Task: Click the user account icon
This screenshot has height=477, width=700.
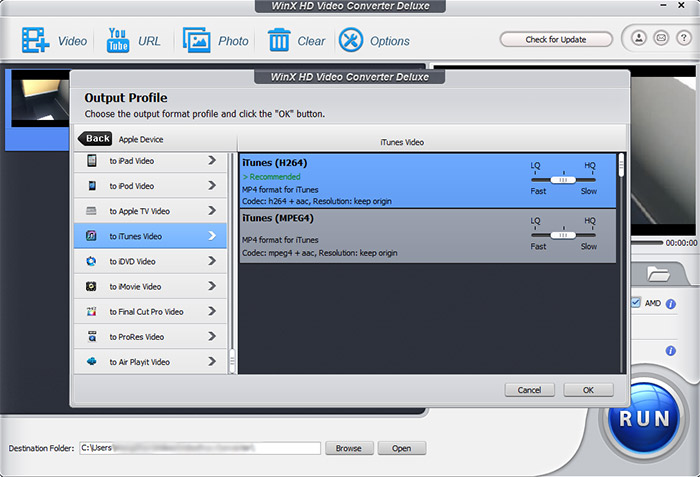Action: point(639,38)
